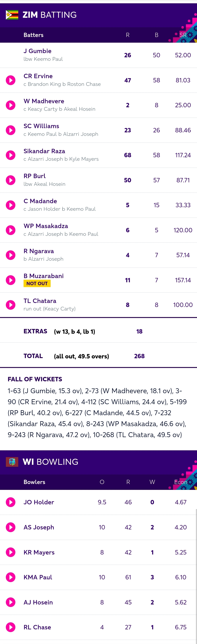Open J Gumbie's player link
The width and height of the screenshot is (197, 644).
pyautogui.click(x=37, y=51)
